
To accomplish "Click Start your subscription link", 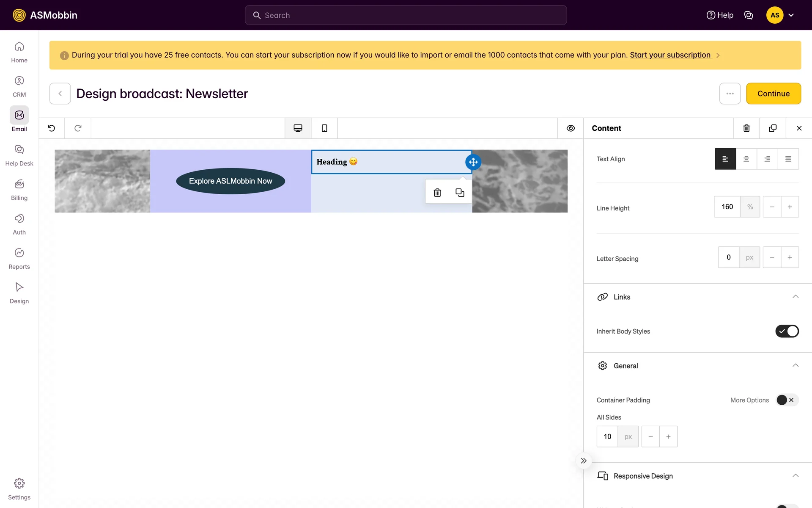I will pyautogui.click(x=670, y=55).
